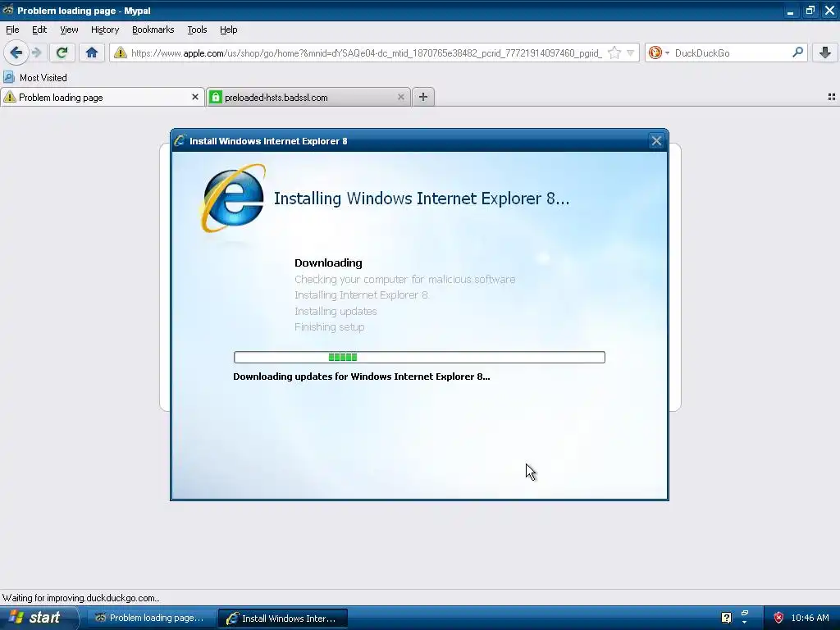Click the search magnifier icon
840x630 pixels.
pos(797,52)
